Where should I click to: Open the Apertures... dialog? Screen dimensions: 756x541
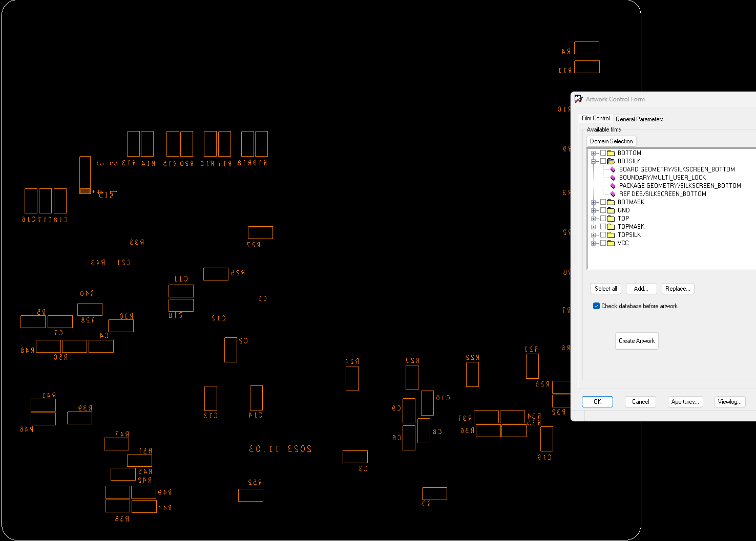[x=685, y=402]
